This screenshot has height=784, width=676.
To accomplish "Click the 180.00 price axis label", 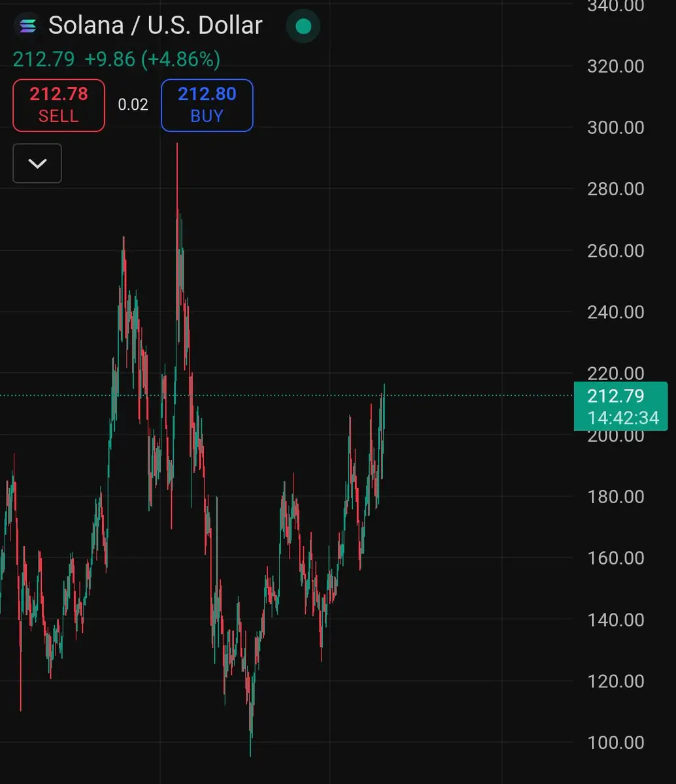I will pos(616,497).
